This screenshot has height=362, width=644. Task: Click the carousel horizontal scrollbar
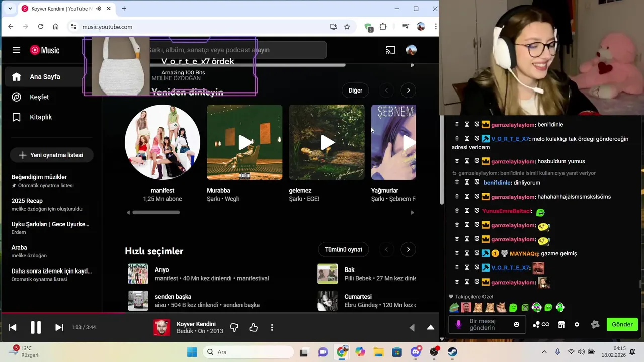pyautogui.click(x=156, y=212)
